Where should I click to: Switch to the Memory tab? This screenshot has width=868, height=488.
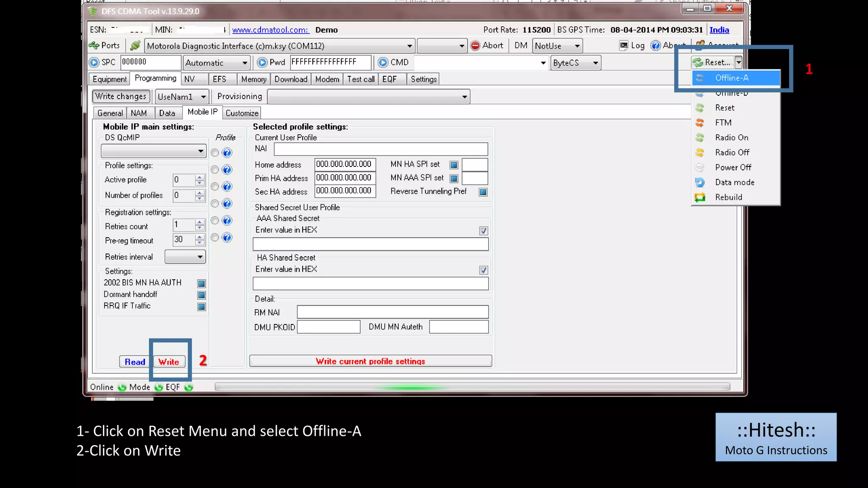coord(253,79)
